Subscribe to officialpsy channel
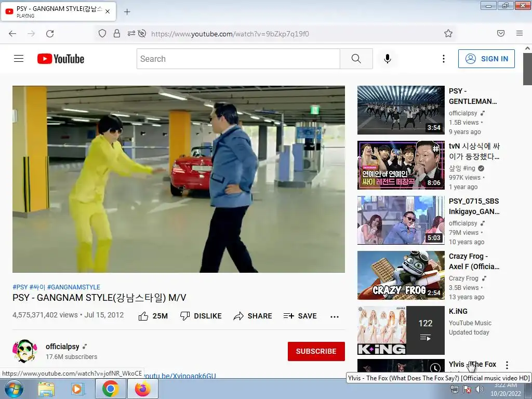 (x=316, y=351)
